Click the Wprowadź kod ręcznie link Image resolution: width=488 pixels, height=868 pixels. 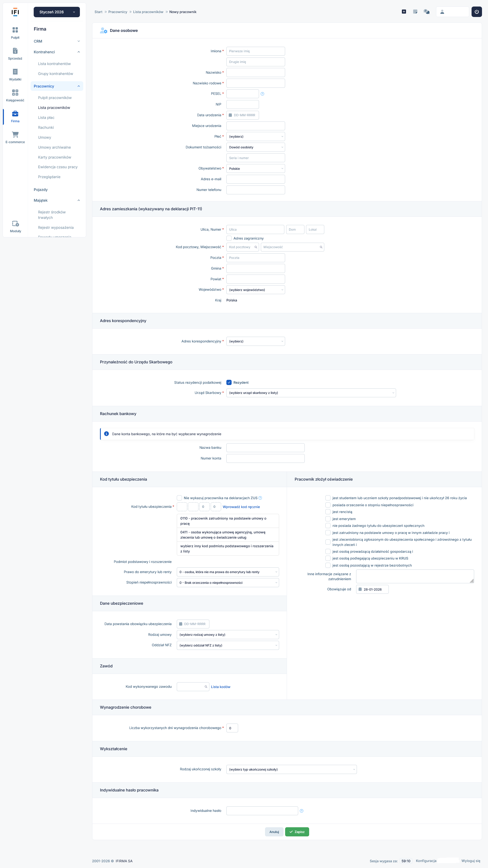pyautogui.click(x=241, y=507)
